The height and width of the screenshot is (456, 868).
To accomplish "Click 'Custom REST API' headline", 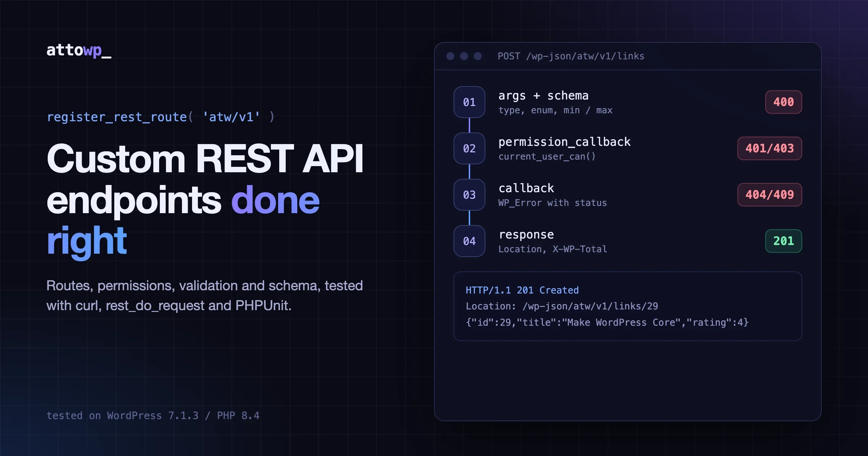I will click(205, 159).
